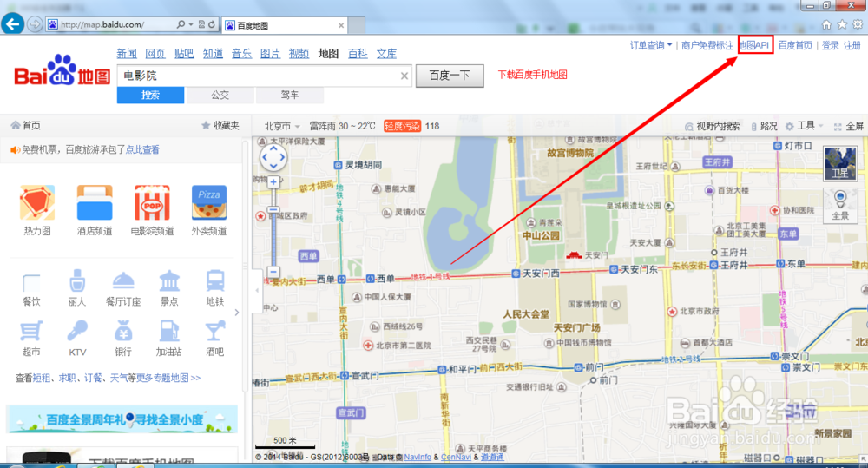The image size is (868, 468).
Task: Close the 百度地图 browser tab
Action: click(341, 25)
